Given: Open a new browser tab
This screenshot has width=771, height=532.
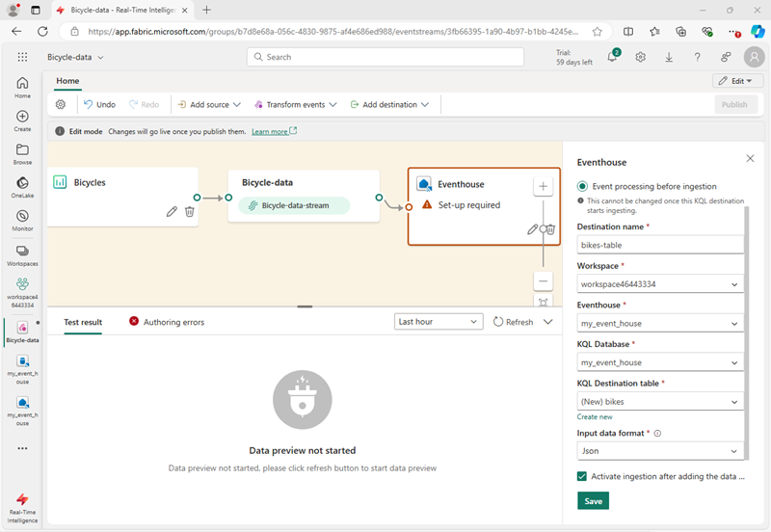Looking at the screenshot, I should (x=206, y=10).
